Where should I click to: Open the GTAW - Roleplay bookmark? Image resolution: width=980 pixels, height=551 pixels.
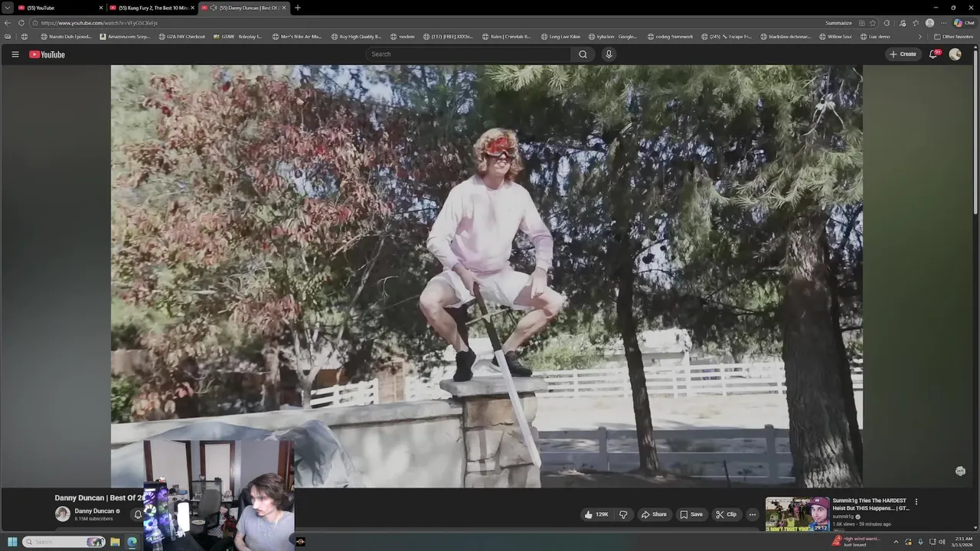pos(237,36)
